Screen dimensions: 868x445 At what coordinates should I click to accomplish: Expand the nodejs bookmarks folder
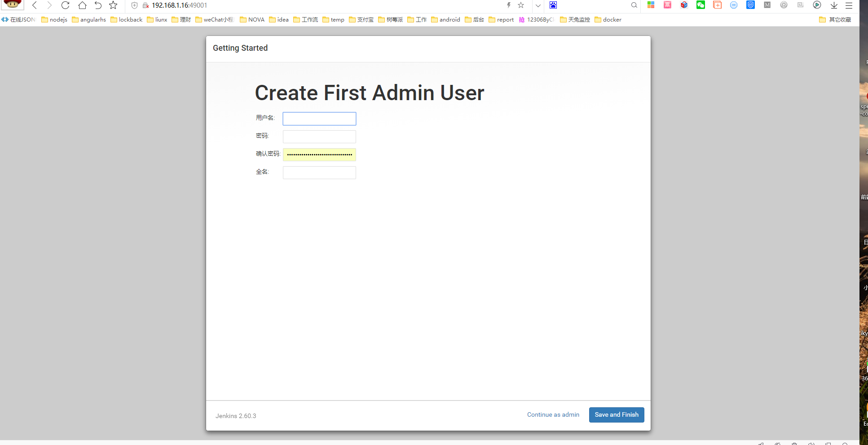click(54, 20)
